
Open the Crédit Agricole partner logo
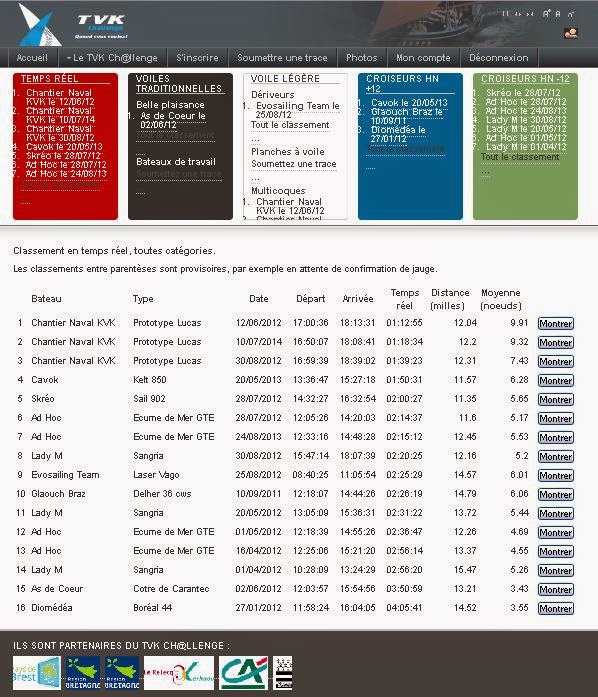(244, 673)
